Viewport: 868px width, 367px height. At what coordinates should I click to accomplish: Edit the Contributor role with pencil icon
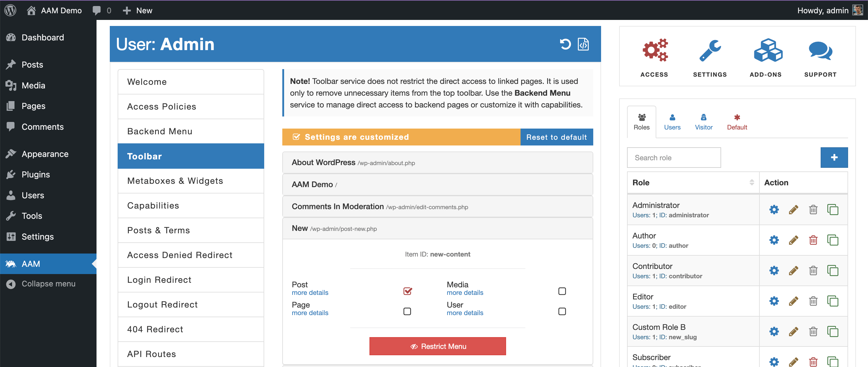794,270
